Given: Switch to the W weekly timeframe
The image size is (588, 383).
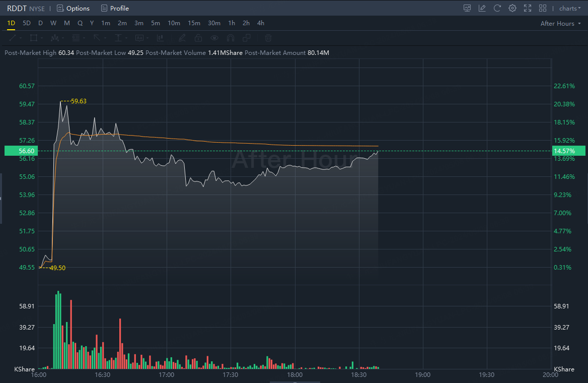Looking at the screenshot, I should (53, 23).
